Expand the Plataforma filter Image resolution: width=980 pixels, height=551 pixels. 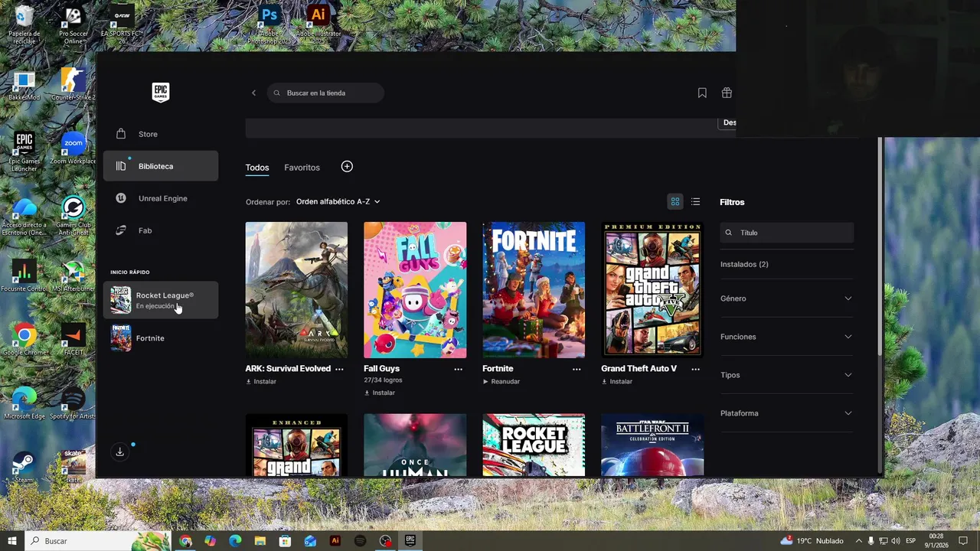tap(787, 413)
